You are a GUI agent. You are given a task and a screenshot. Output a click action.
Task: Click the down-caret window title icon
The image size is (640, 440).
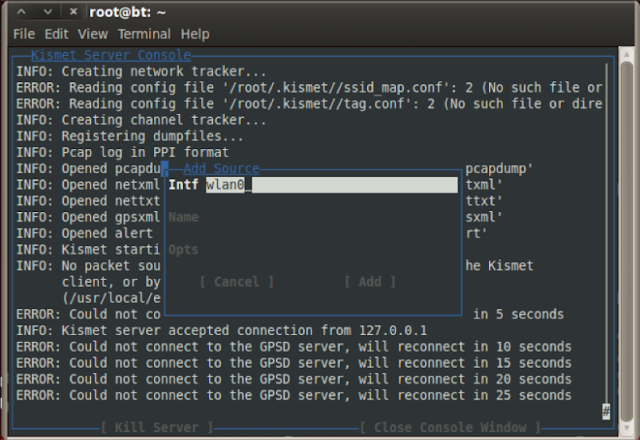[x=48, y=12]
